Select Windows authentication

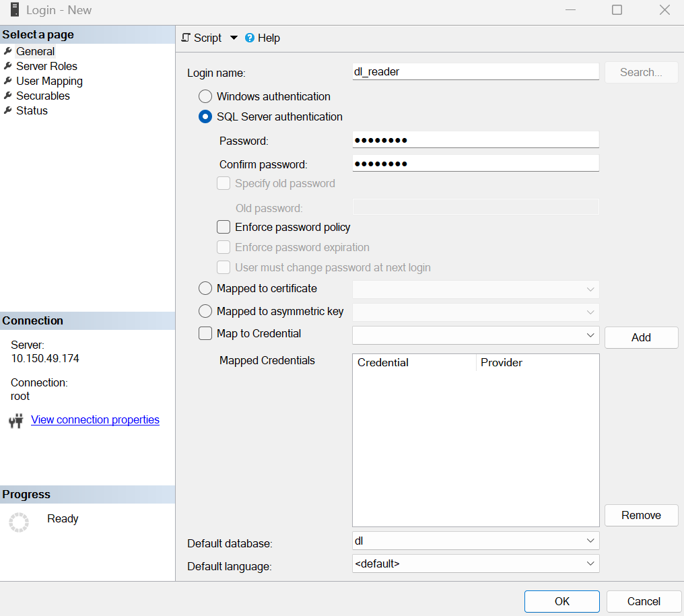click(x=205, y=96)
